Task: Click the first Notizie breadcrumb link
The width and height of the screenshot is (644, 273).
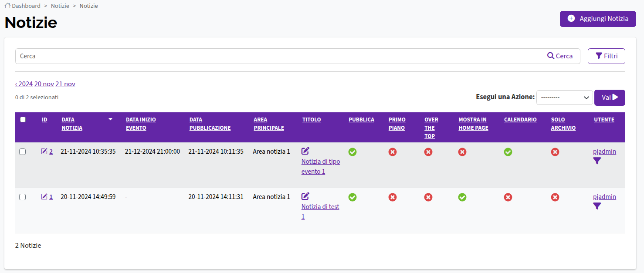Action: point(61,6)
